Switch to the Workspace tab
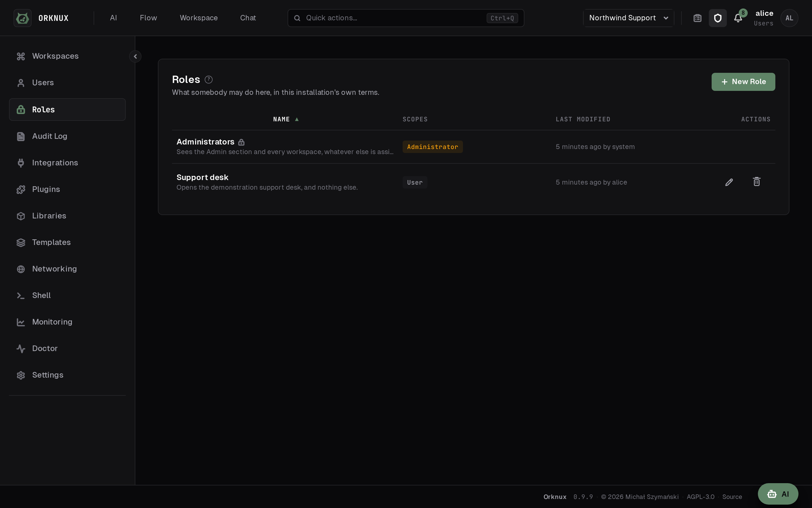Viewport: 812px width, 508px height. pos(199,18)
